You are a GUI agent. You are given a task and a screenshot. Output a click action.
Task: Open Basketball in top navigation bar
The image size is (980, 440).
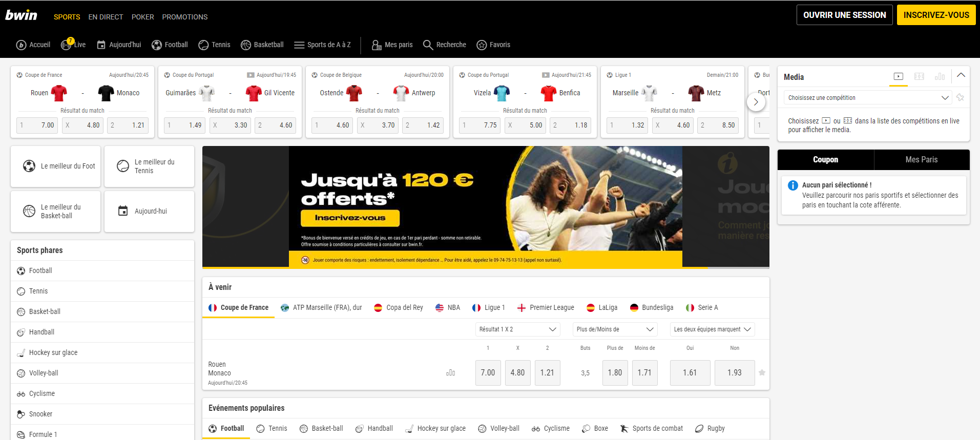pyautogui.click(x=262, y=45)
